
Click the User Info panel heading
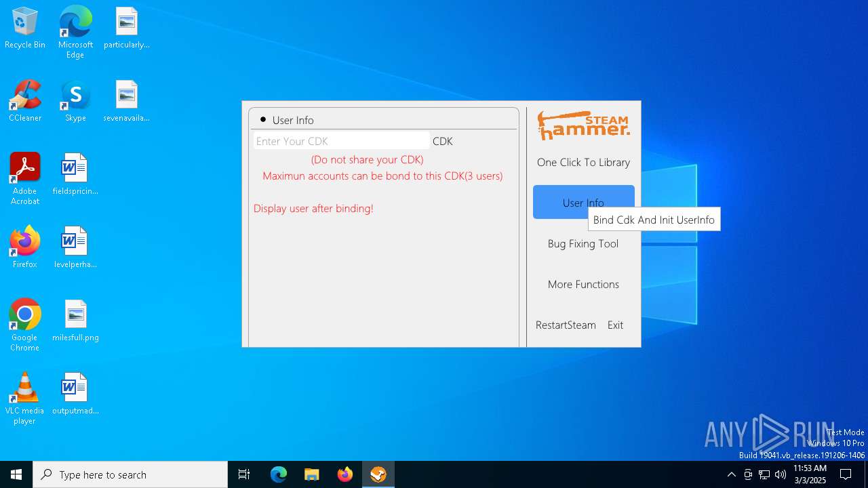point(293,120)
